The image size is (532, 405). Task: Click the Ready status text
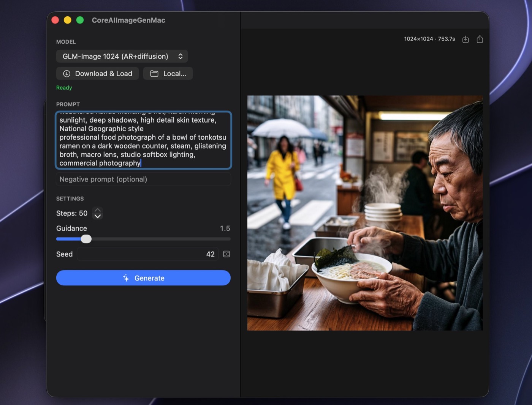(64, 88)
